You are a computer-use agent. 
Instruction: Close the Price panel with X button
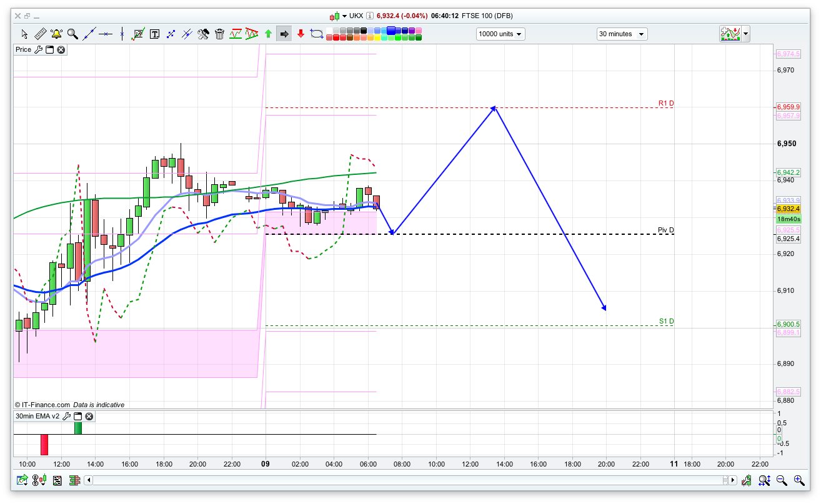point(61,49)
